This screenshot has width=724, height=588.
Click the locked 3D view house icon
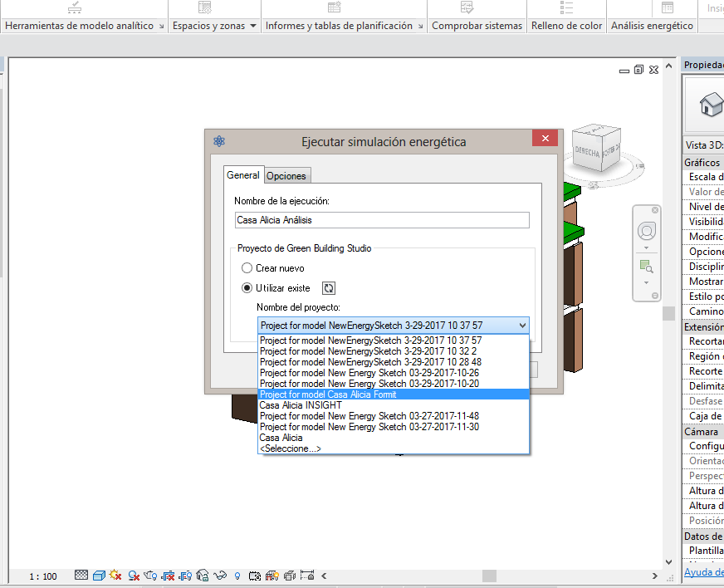coord(203,575)
